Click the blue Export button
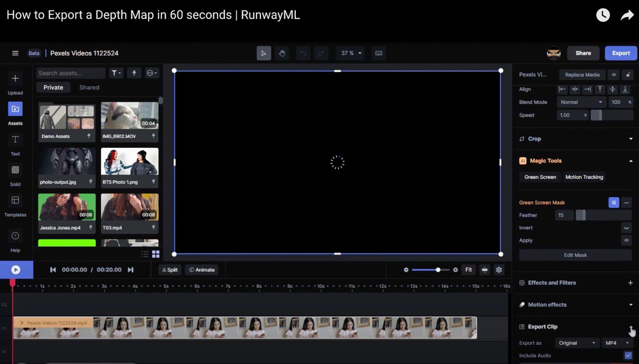Image resolution: width=639 pixels, height=364 pixels. pos(621,53)
